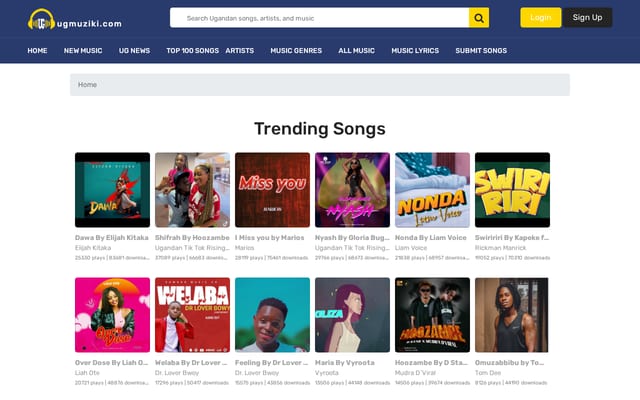Open the Omuzabbibu cover thumbnail
This screenshot has width=640, height=400.
pos(511,315)
